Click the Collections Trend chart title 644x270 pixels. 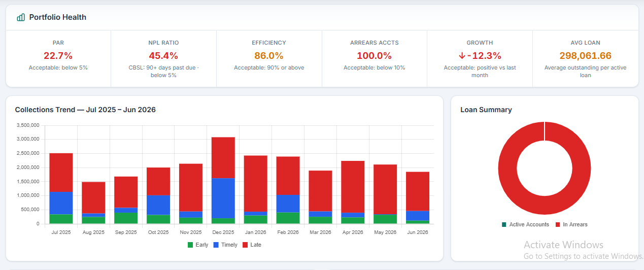(85, 110)
